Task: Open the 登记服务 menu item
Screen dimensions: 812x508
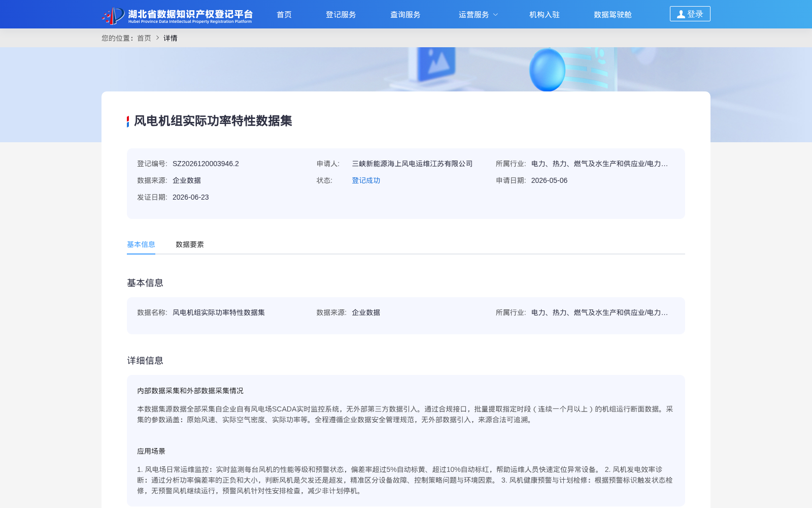Action: [x=341, y=15]
